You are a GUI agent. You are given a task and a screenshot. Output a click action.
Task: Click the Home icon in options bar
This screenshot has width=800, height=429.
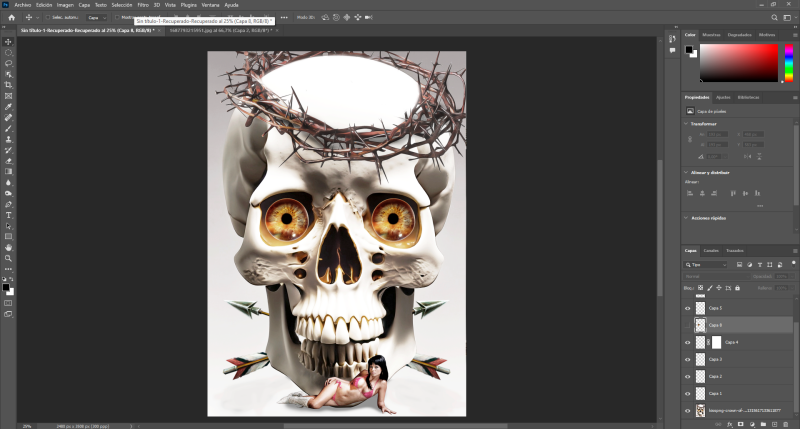[x=9, y=17]
